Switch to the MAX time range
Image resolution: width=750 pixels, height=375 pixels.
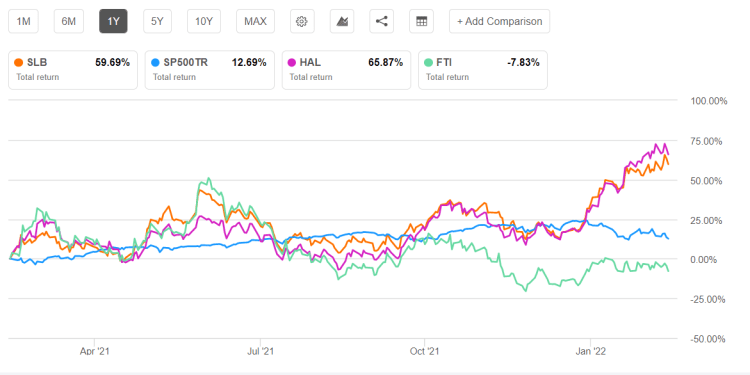(x=255, y=22)
